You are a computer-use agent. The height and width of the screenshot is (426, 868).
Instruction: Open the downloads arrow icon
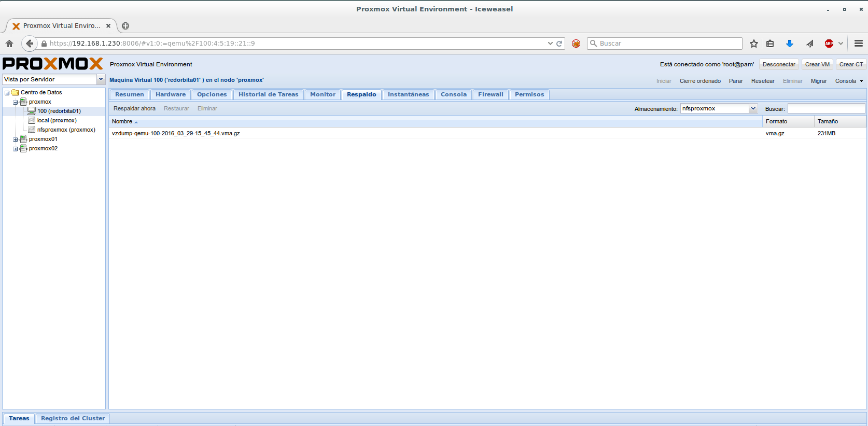(x=789, y=44)
